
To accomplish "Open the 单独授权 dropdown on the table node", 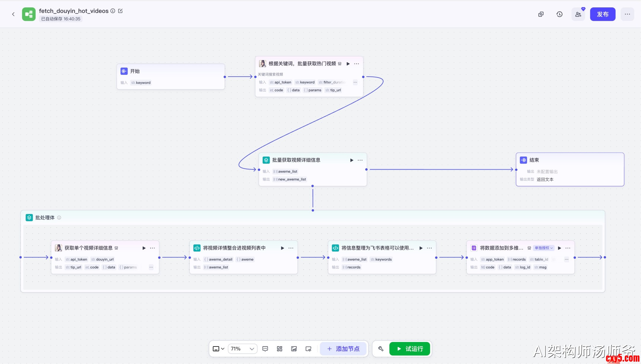I will coord(544,248).
